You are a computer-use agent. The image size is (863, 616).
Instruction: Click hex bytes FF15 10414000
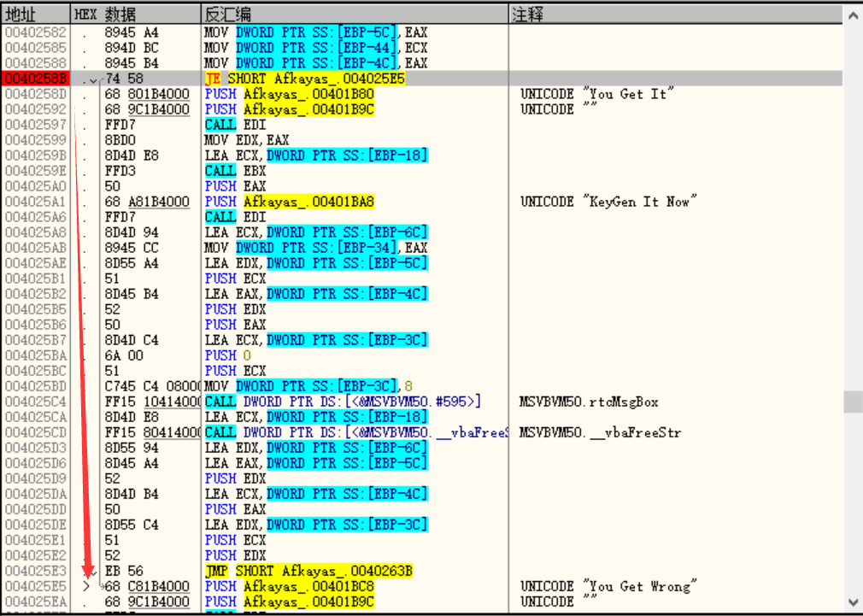(153, 402)
